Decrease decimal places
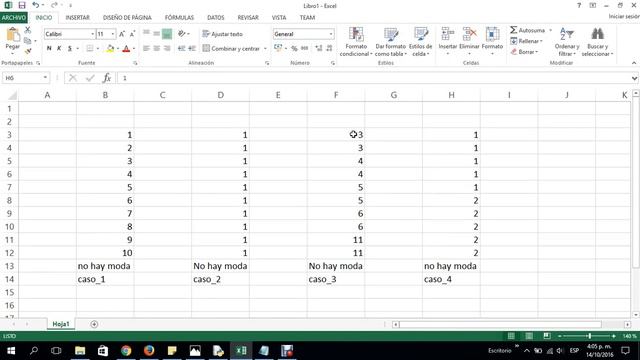Image resolution: width=640 pixels, height=360 pixels. pos(329,49)
